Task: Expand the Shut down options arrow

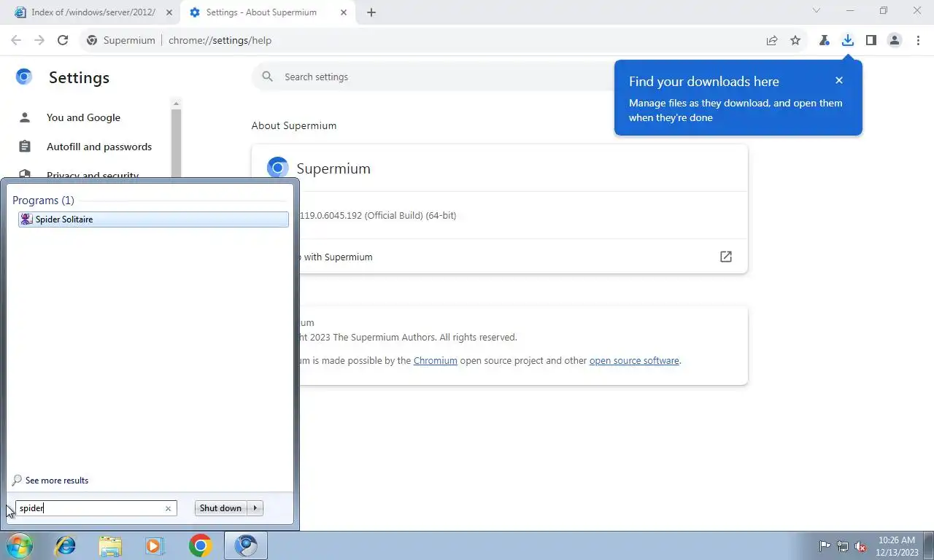Action: [x=255, y=508]
